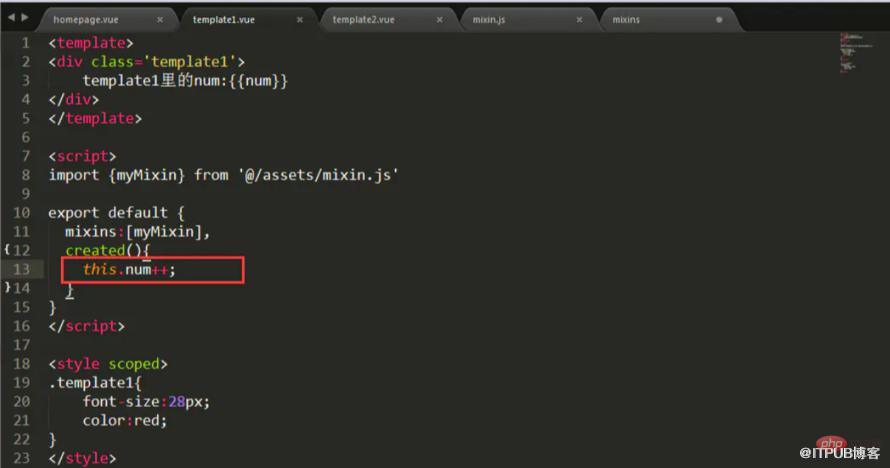Go to previous tab with left arrow
Screen dimensions: 890x468
pos(11,18)
